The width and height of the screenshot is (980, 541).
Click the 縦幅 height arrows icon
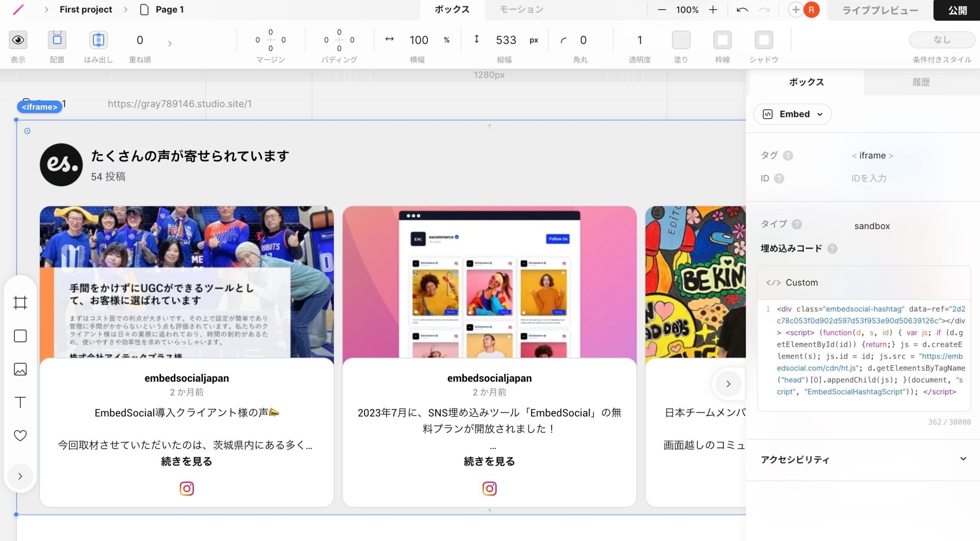(477, 39)
